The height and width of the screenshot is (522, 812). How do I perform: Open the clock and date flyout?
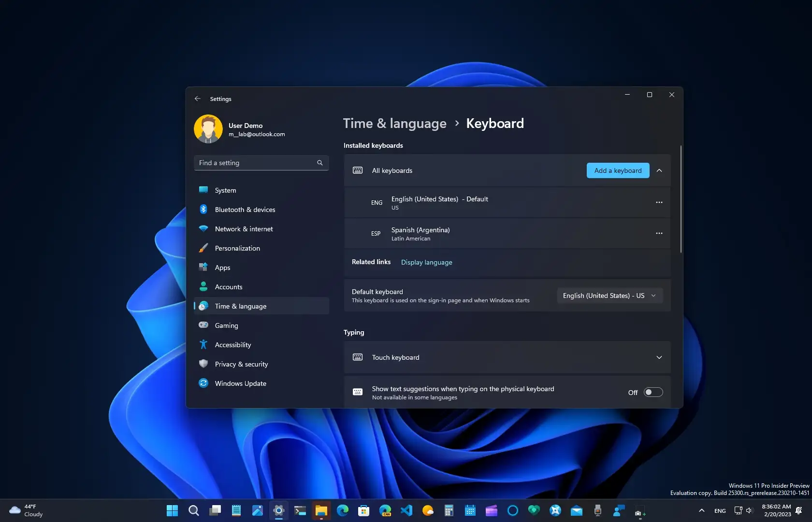pyautogui.click(x=776, y=510)
